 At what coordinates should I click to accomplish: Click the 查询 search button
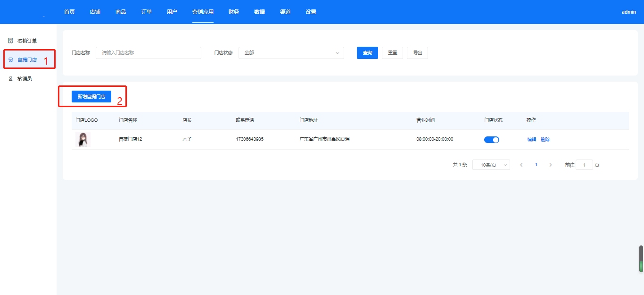point(367,53)
